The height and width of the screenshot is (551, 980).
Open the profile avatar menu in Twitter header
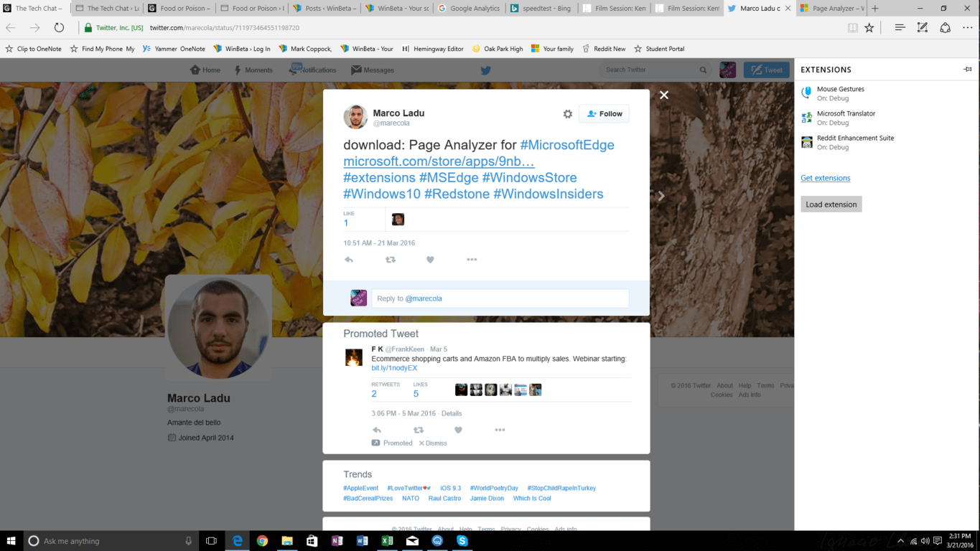727,70
